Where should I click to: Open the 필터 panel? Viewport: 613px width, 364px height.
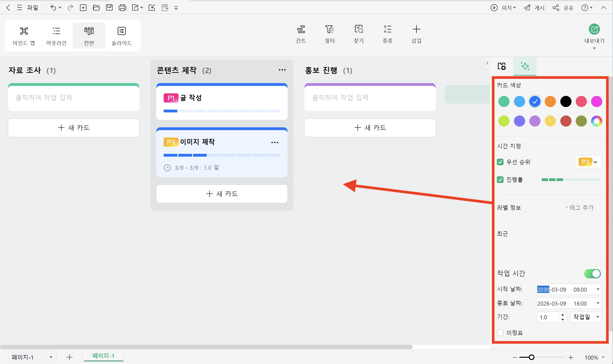click(330, 34)
